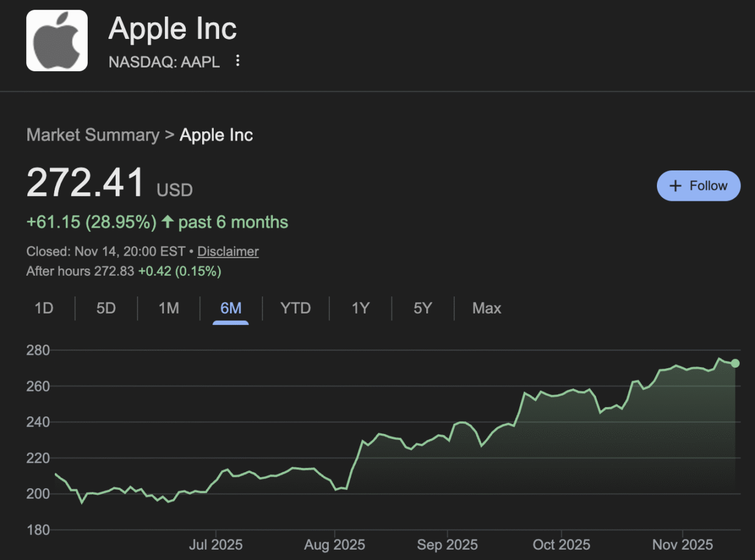
Task: Click the Apple Inc breadcrumb text
Action: pos(216,135)
